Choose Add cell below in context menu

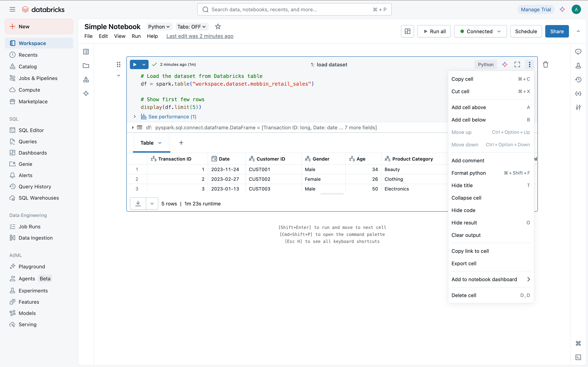(468, 120)
